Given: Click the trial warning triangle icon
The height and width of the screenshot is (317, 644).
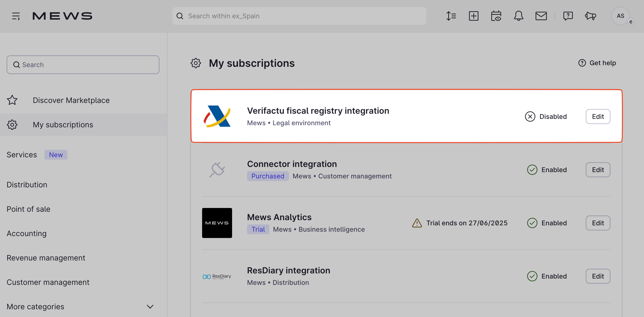Looking at the screenshot, I should (417, 223).
